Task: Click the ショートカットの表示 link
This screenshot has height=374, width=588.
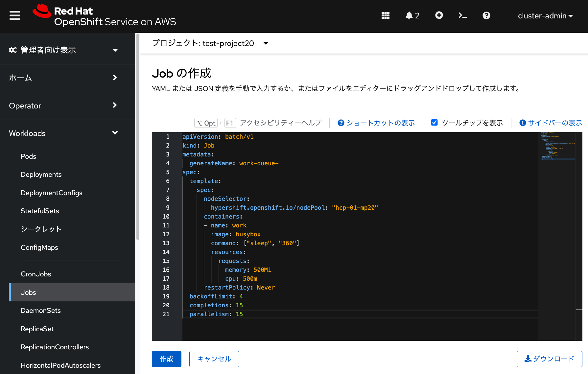Action: point(376,123)
